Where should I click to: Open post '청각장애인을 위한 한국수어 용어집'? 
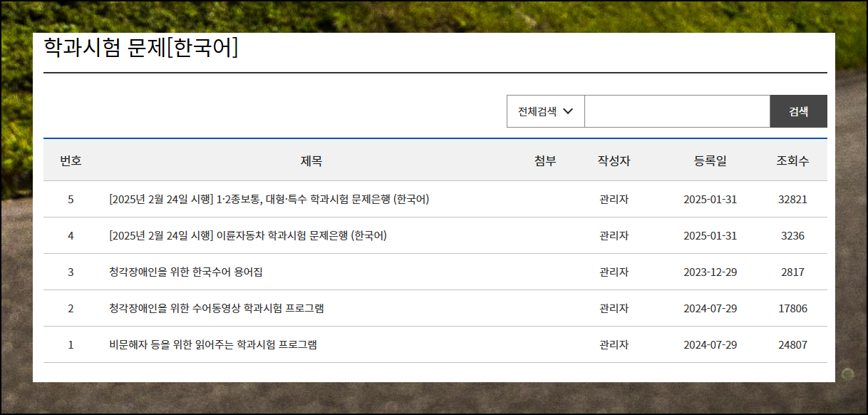[x=186, y=272]
